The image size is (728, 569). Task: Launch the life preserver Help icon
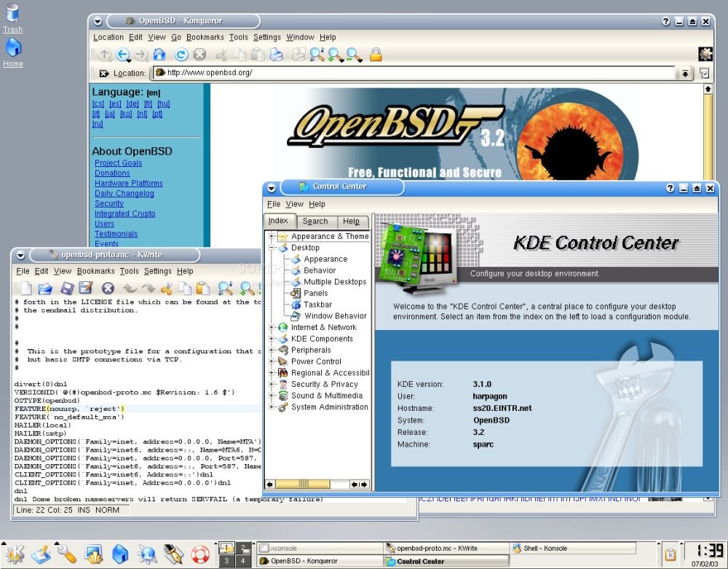click(x=201, y=554)
